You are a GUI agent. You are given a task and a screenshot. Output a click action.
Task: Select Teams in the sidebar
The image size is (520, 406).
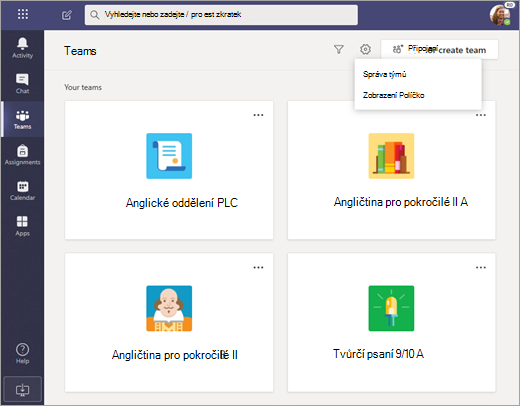(x=22, y=119)
